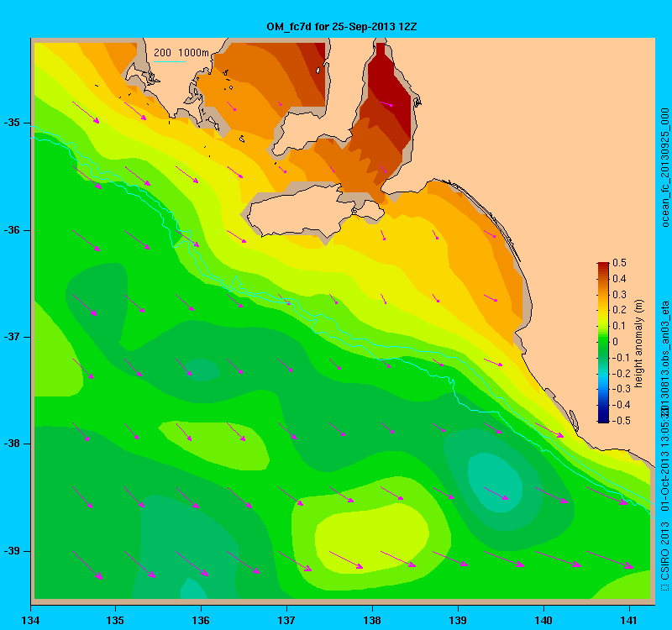Select the -0.1 colorbar tick label
The image size is (672, 630).
click(x=621, y=358)
